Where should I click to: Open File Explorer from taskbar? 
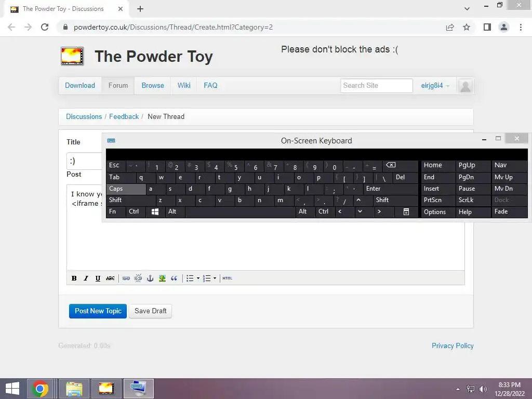pos(74,389)
